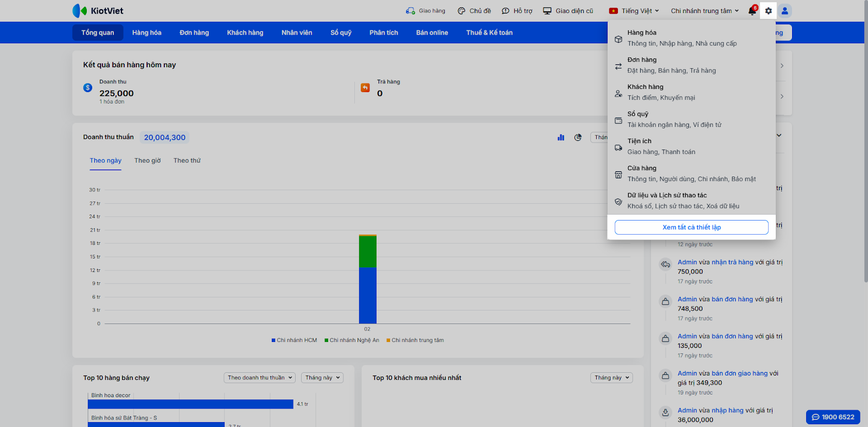
Task: Open the Tiếng Việt language dropdown
Action: [x=634, y=11]
